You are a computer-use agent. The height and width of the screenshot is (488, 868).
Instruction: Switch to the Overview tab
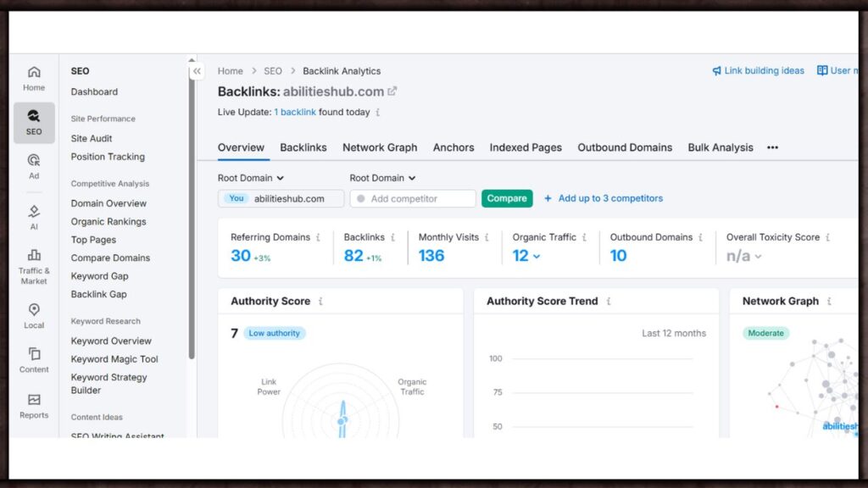pyautogui.click(x=241, y=147)
